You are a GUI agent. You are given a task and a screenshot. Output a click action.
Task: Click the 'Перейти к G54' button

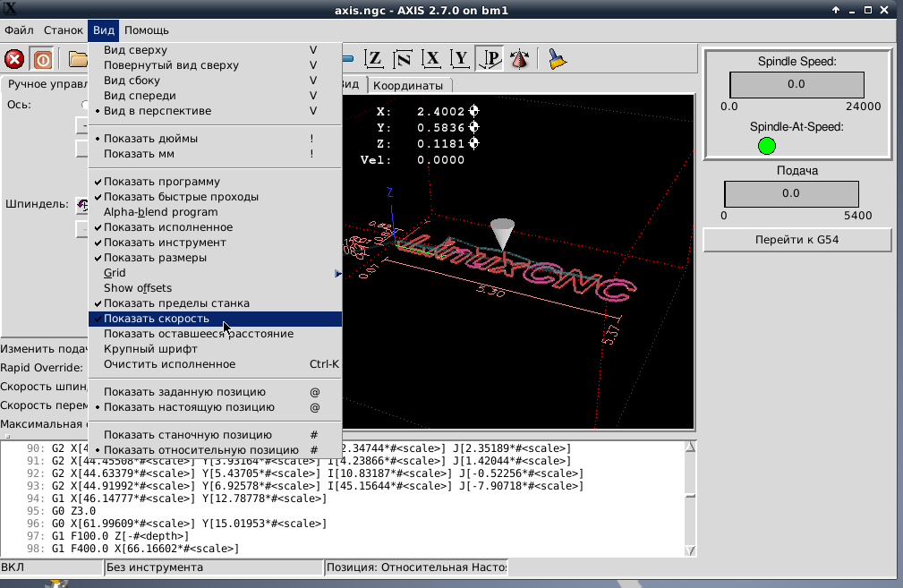coord(797,240)
